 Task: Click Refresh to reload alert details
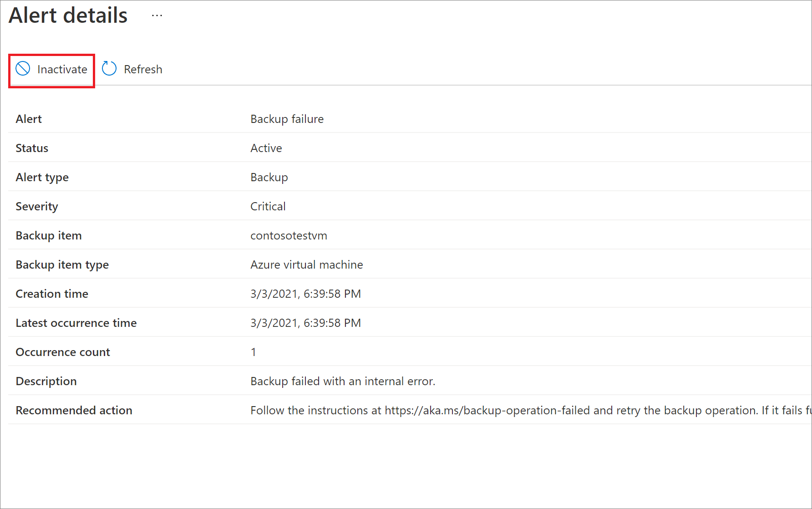pos(143,69)
